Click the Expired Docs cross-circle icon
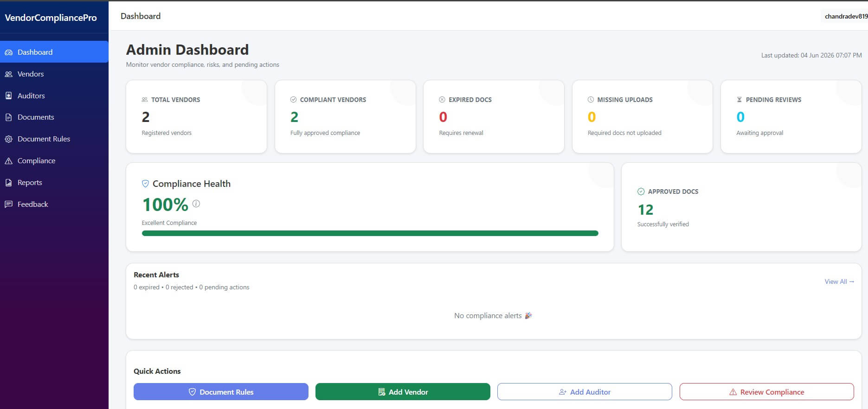 coord(442,100)
